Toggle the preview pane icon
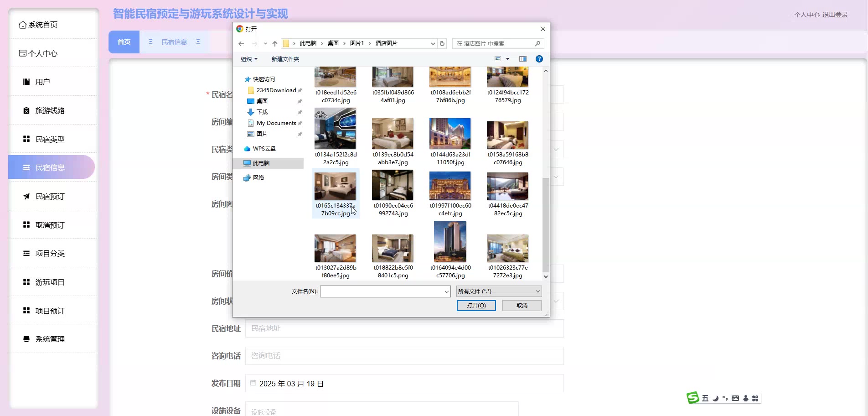This screenshot has width=868, height=416. click(522, 59)
